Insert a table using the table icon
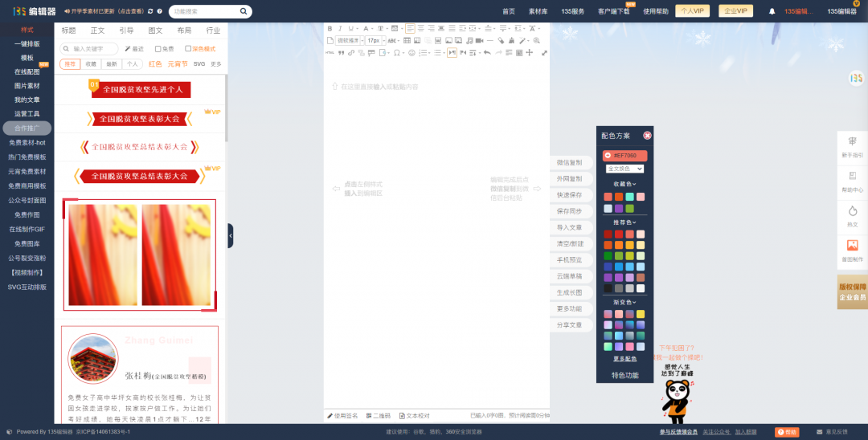Screen dimensions: 868x440 coord(407,40)
